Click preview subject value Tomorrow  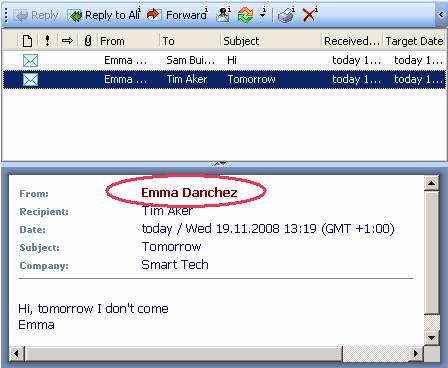pos(171,247)
